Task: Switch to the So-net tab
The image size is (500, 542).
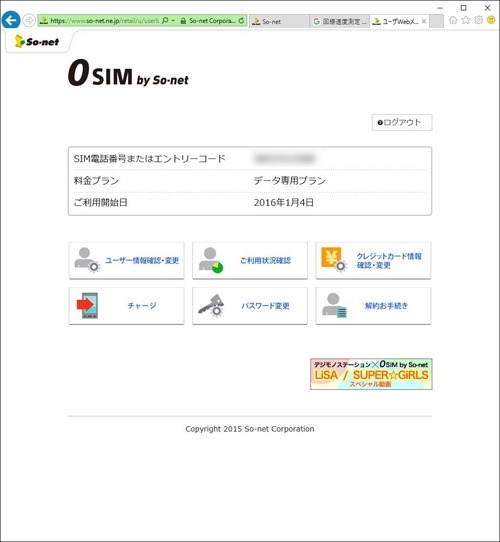Action: point(279,21)
